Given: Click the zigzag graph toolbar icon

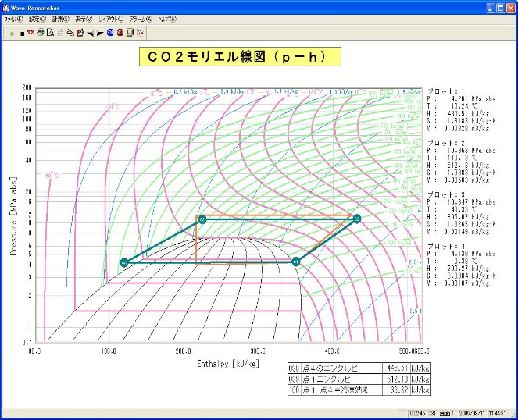Looking at the screenshot, I should (x=140, y=32).
